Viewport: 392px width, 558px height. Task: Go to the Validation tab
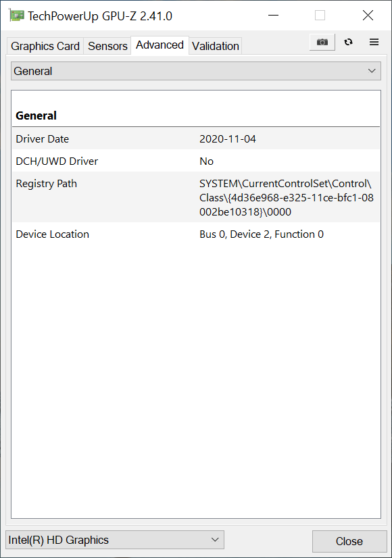pos(216,46)
